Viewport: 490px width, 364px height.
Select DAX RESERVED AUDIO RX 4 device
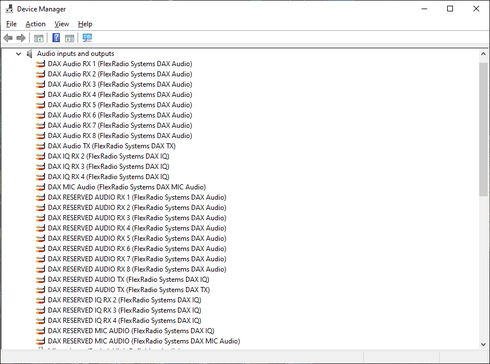coord(137,228)
